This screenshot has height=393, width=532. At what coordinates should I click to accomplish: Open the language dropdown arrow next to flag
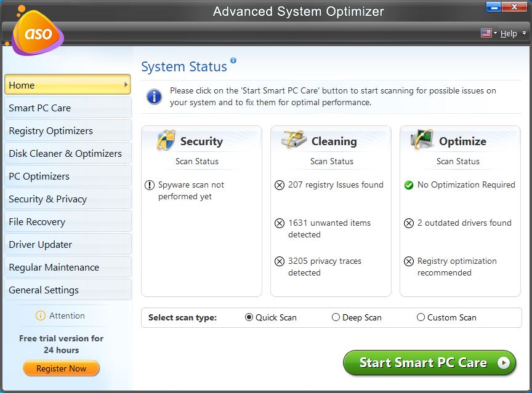click(x=495, y=33)
